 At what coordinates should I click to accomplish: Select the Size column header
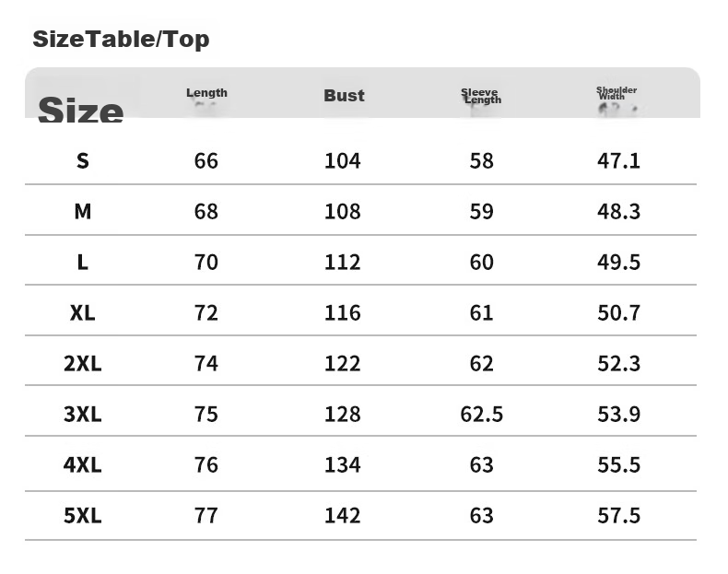click(81, 110)
